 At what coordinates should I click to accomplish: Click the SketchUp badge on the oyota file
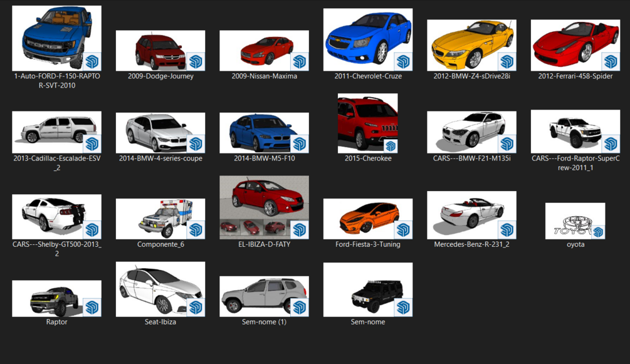pos(599,232)
